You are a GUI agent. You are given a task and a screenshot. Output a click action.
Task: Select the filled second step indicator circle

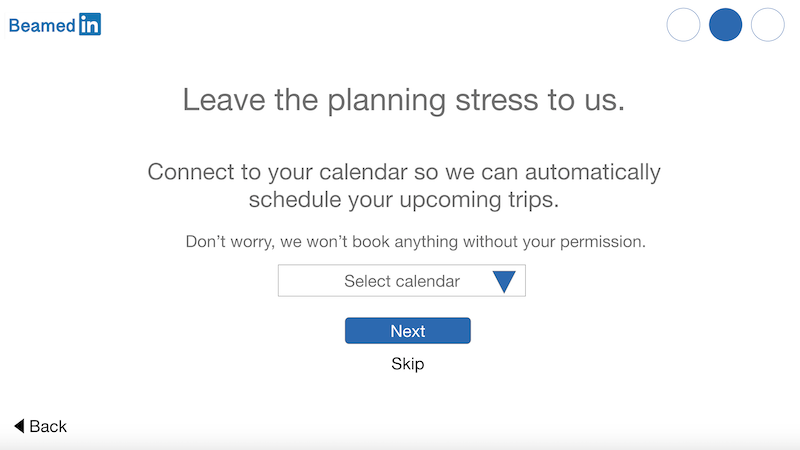tap(726, 24)
